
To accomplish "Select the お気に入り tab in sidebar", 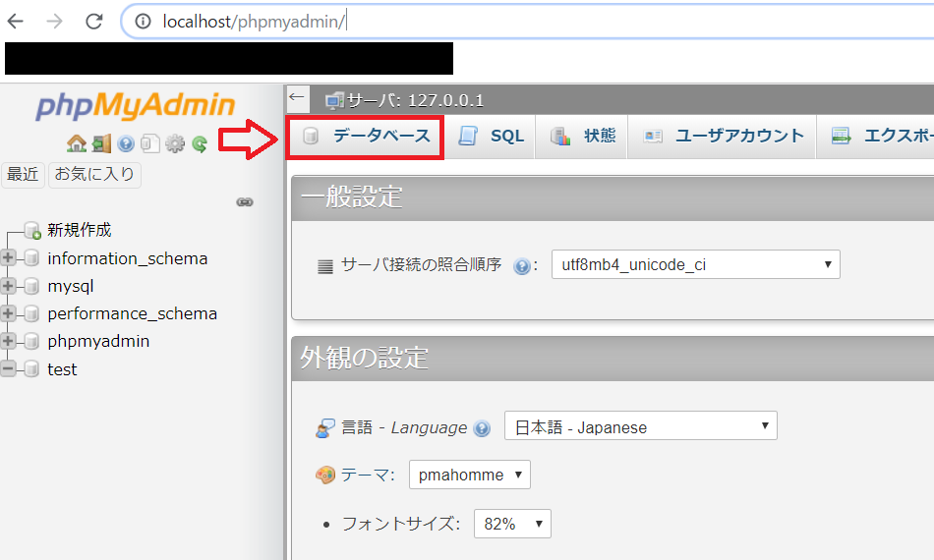I will [x=94, y=174].
